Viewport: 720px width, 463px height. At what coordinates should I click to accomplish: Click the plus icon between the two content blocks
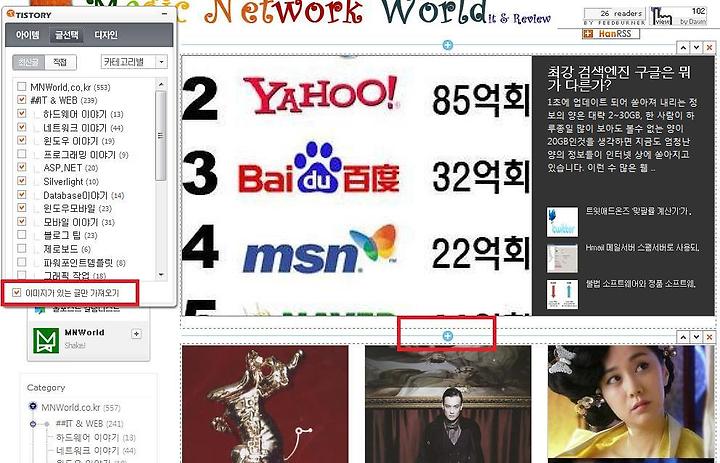(x=448, y=336)
